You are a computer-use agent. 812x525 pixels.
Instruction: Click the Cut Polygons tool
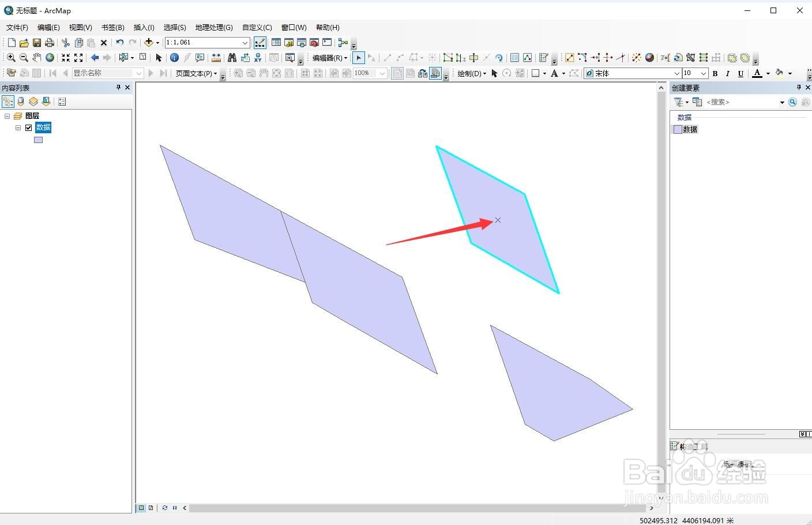pos(473,58)
